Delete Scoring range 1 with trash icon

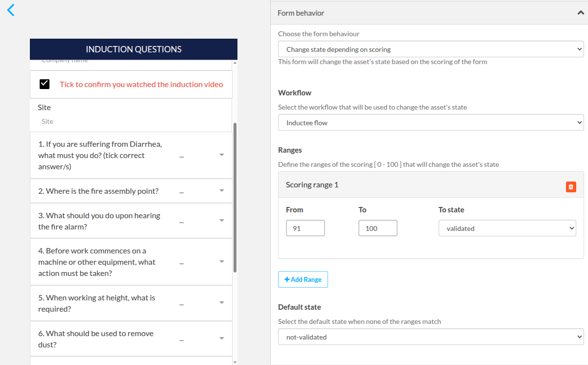click(571, 187)
